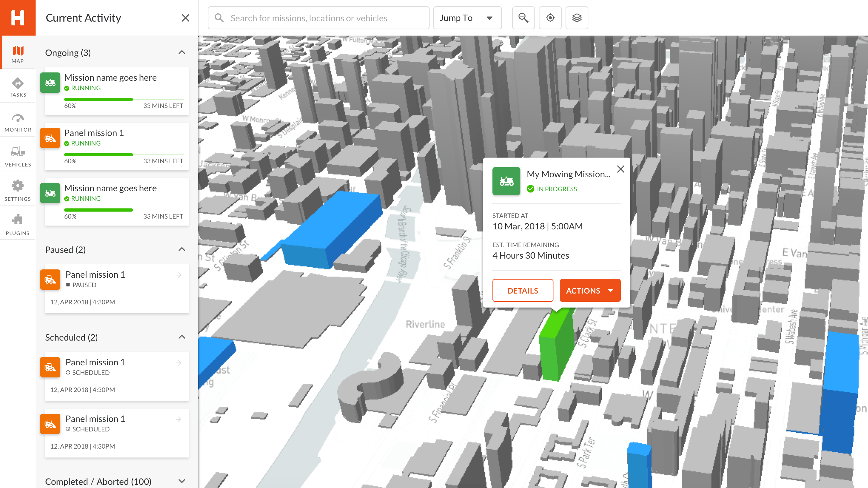
Task: Open the map layers icon
Action: pyautogui.click(x=577, y=18)
